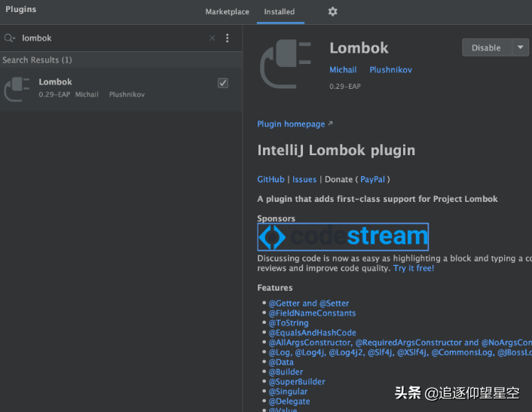The width and height of the screenshot is (532, 412).
Task: Open the @ToString feature link
Action: click(x=289, y=323)
